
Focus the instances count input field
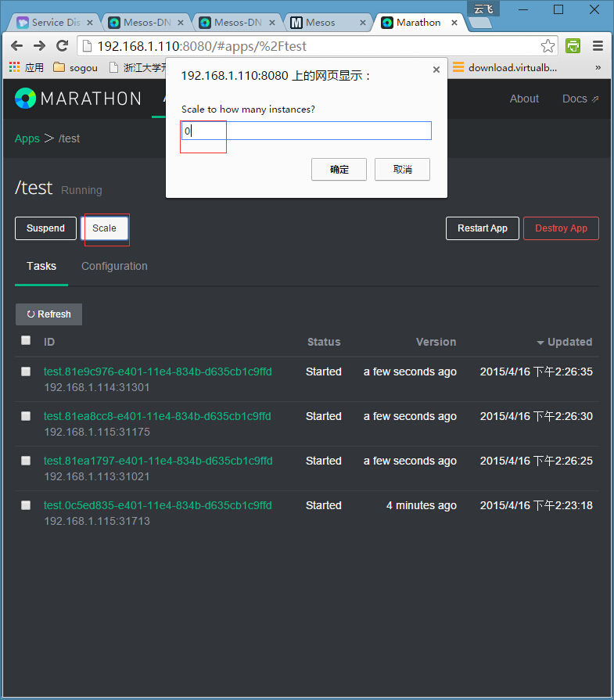[307, 131]
